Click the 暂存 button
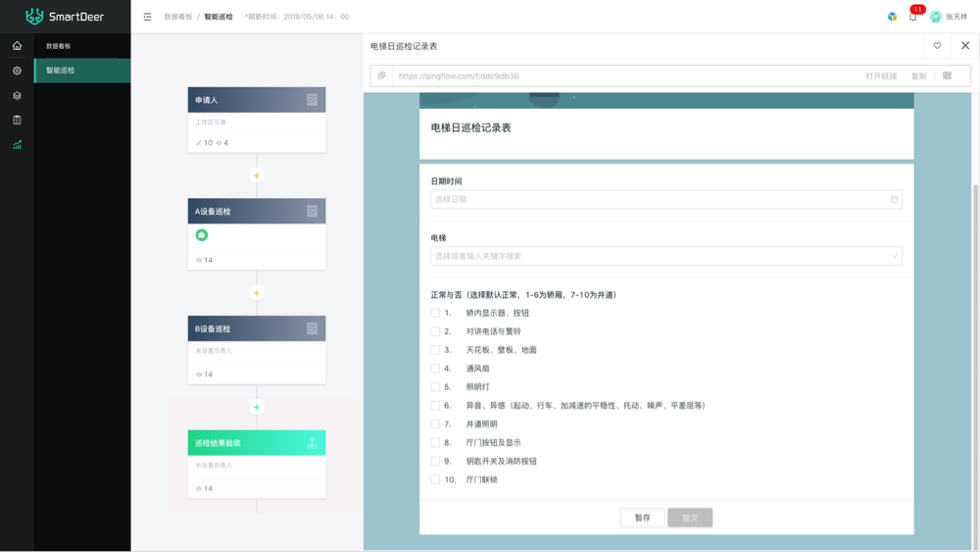This screenshot has height=552, width=980. [642, 518]
